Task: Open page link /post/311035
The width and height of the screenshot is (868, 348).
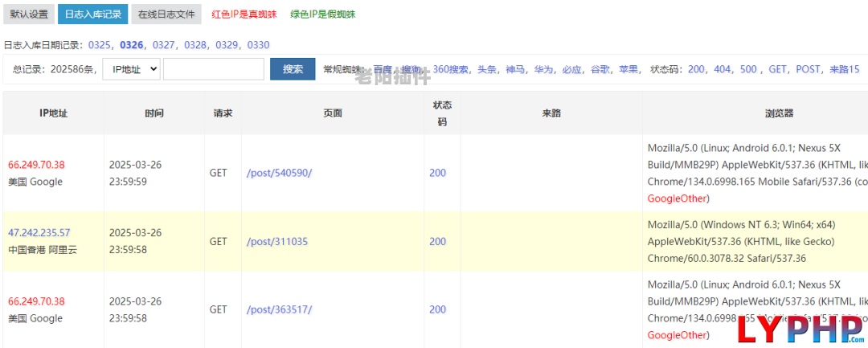Action: tap(277, 242)
